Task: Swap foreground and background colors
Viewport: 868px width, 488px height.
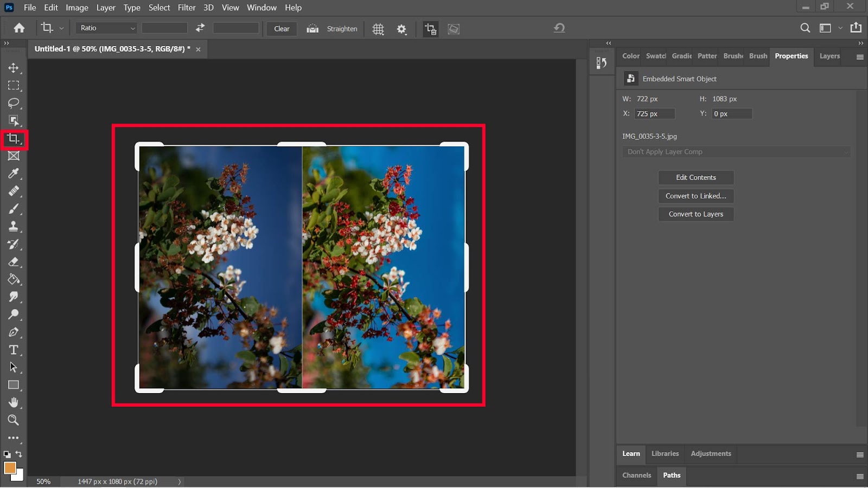Action: [x=19, y=454]
